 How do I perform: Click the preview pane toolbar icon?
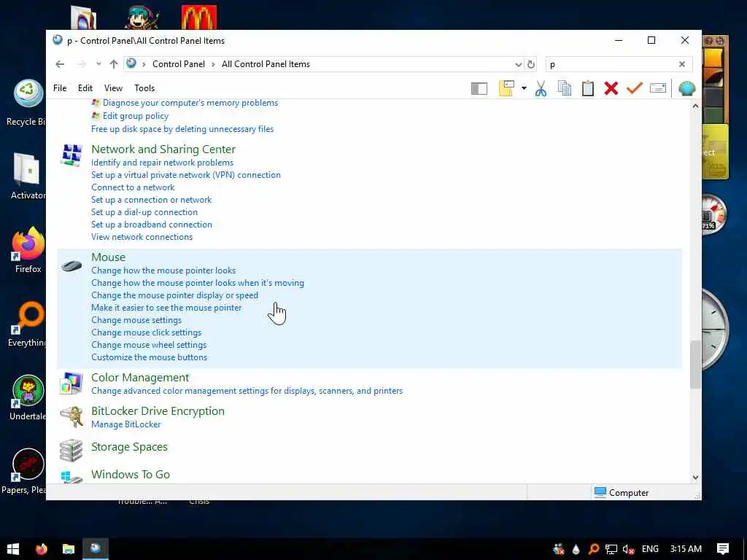[x=479, y=88]
